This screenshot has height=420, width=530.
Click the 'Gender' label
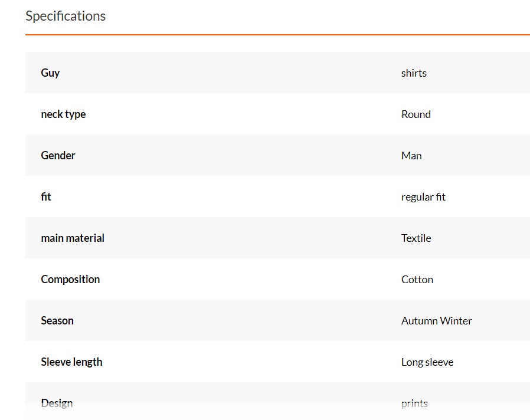tap(58, 155)
